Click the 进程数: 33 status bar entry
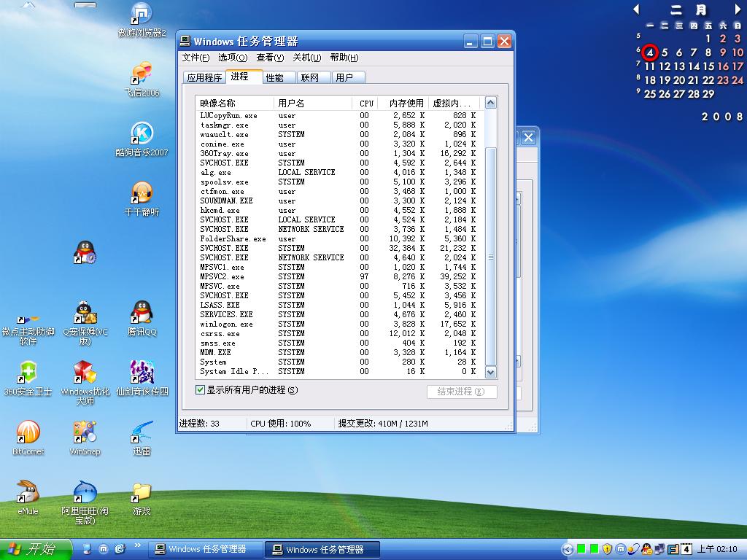Image resolution: width=747 pixels, height=560 pixels. tap(200, 424)
